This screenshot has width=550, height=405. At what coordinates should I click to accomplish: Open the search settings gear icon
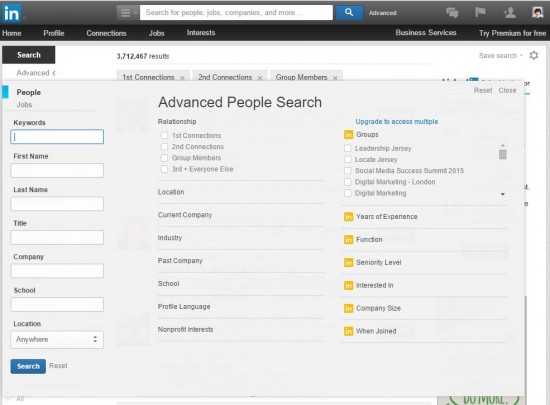(x=534, y=55)
